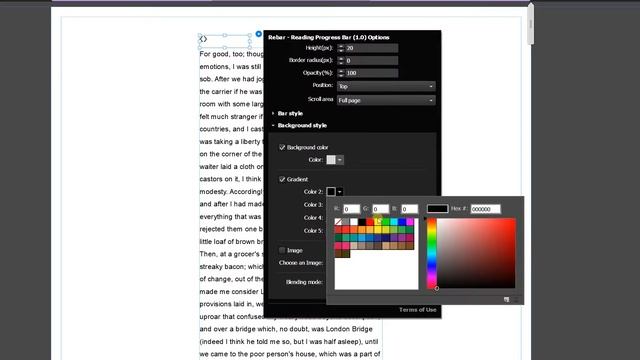Click the Opacity stepper arrows
This screenshot has width=640, height=360.
(x=341, y=73)
